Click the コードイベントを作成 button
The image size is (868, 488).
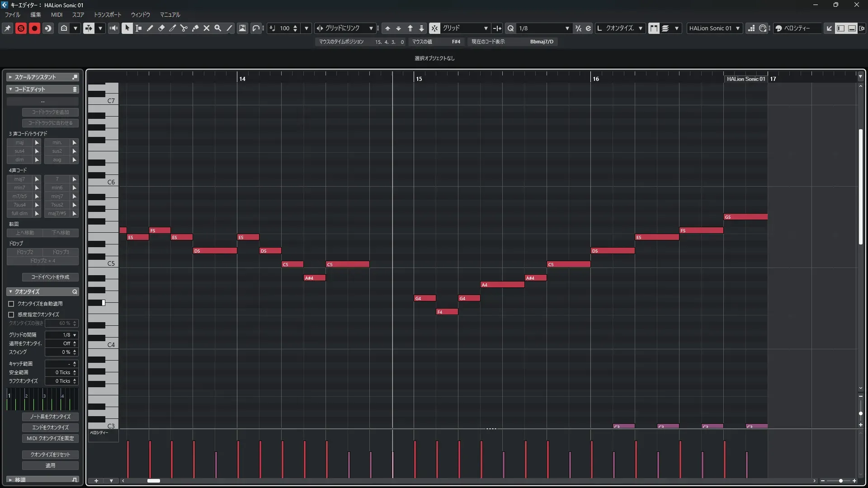[x=50, y=277]
